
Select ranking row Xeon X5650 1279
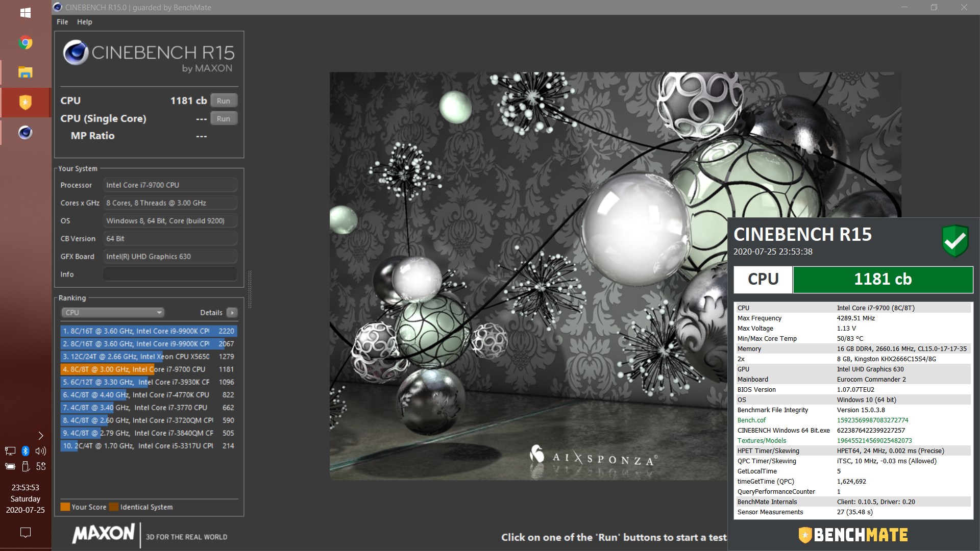click(149, 357)
